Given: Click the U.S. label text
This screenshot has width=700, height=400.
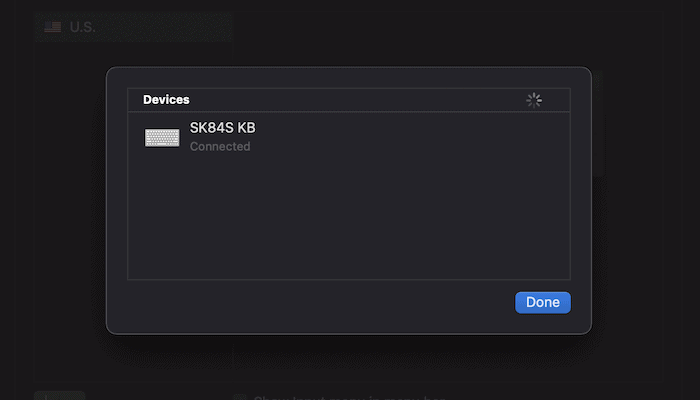Looking at the screenshot, I should [83, 27].
